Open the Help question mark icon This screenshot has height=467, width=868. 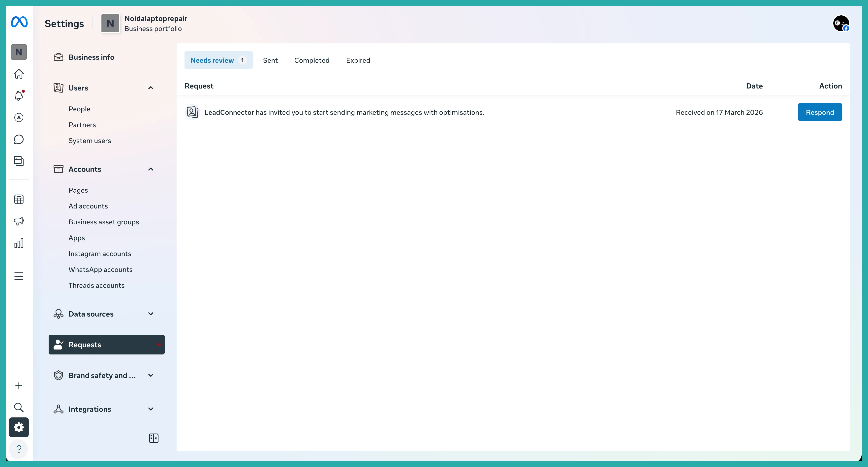coord(19,449)
